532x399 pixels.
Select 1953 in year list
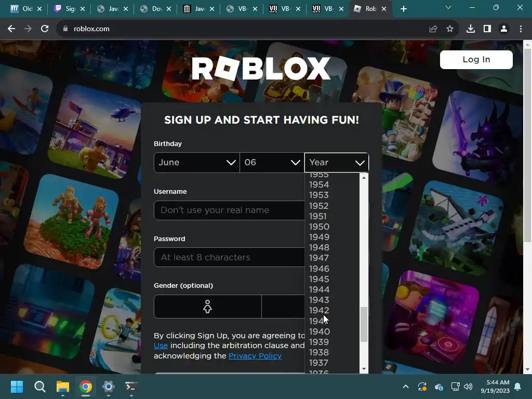click(x=319, y=195)
